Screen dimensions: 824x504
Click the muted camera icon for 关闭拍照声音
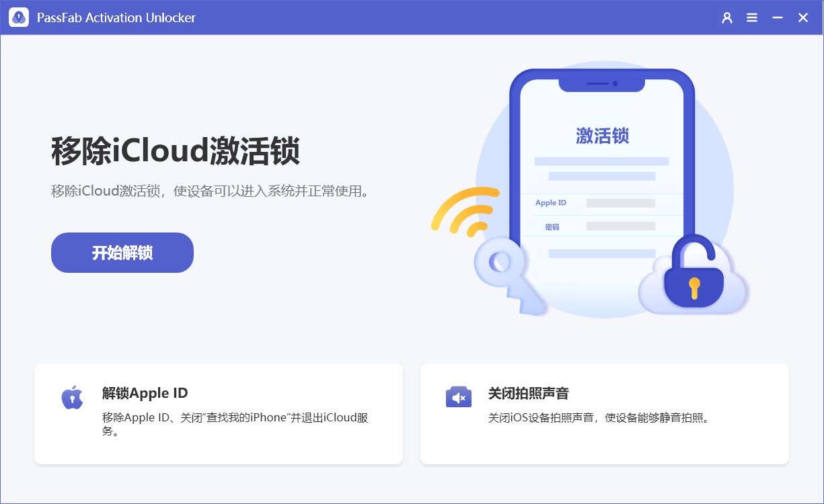click(x=459, y=397)
